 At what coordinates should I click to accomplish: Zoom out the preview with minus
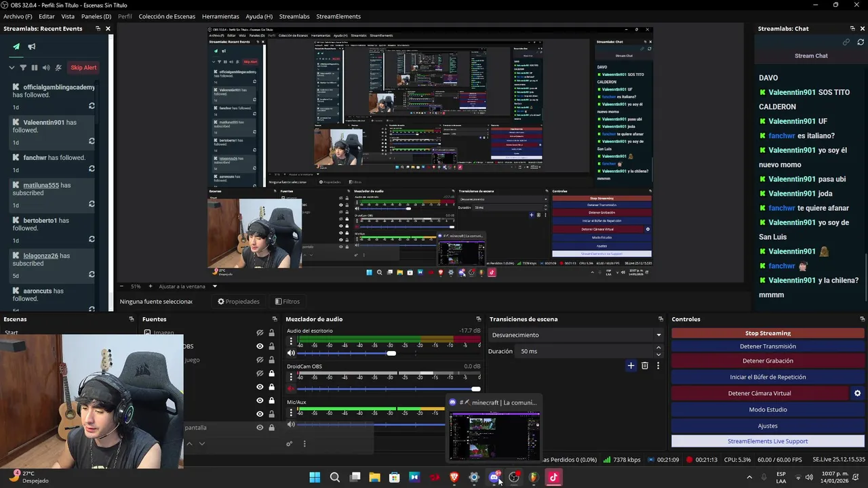click(x=121, y=287)
